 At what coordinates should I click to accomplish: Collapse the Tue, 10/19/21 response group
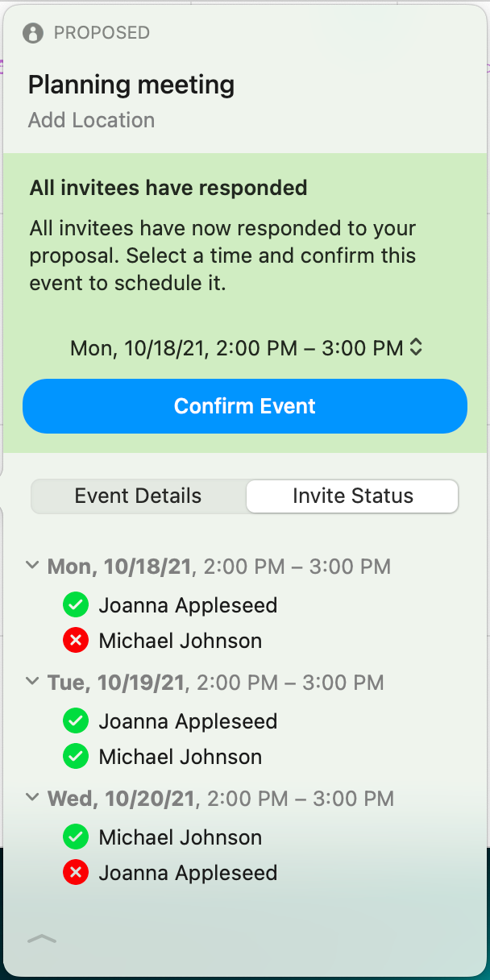(x=33, y=682)
